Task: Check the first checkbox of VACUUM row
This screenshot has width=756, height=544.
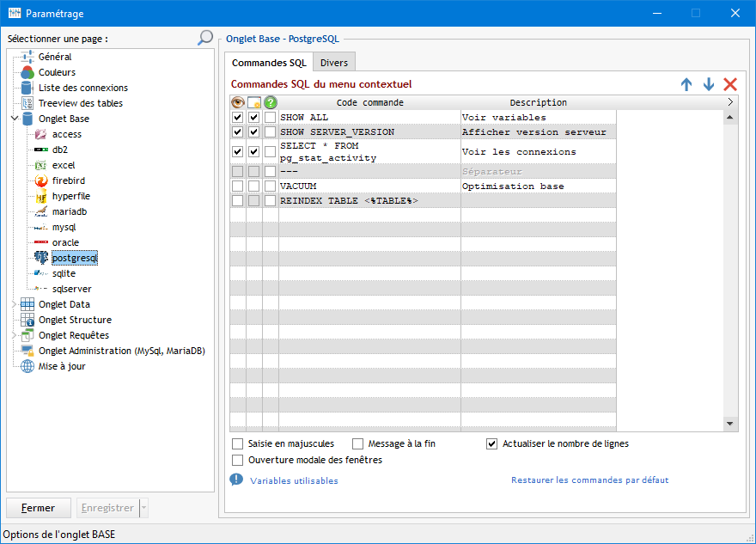Action: [237, 186]
